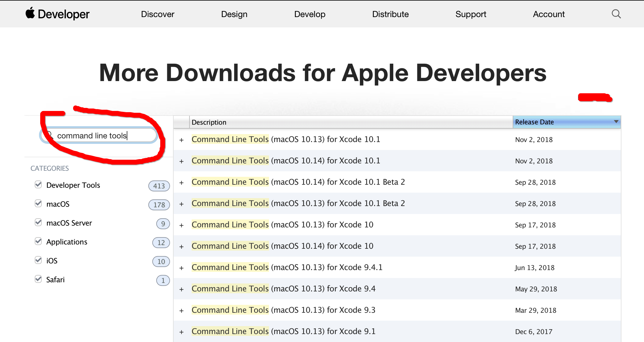Screen dimensions: 644x342
Task: Click the Apple Developer logo
Action: point(57,14)
